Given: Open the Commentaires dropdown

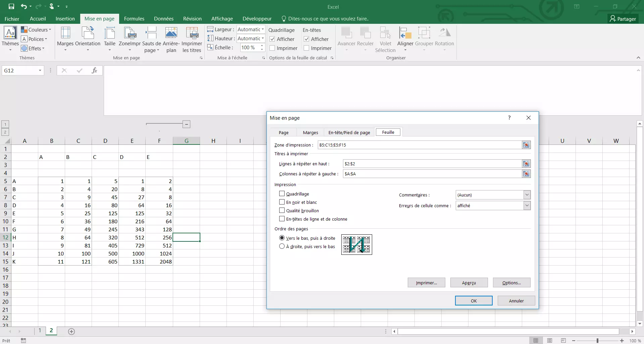Looking at the screenshot, I should [527, 195].
